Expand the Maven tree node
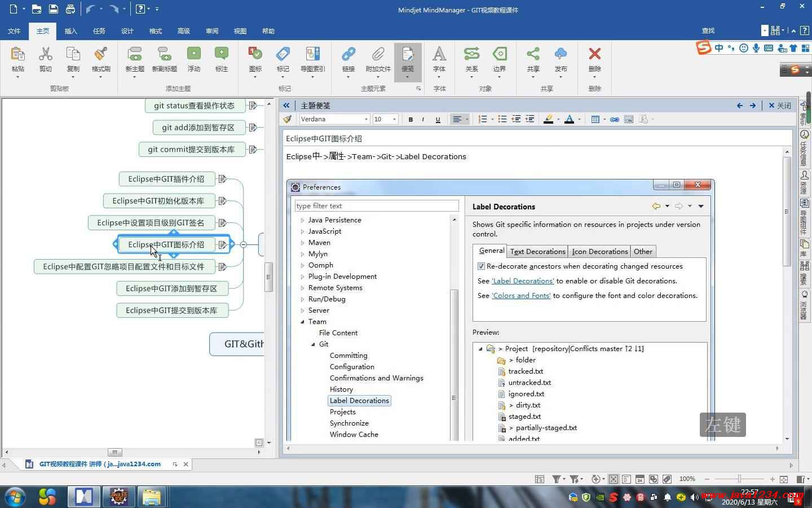The image size is (812, 508). [x=302, y=243]
